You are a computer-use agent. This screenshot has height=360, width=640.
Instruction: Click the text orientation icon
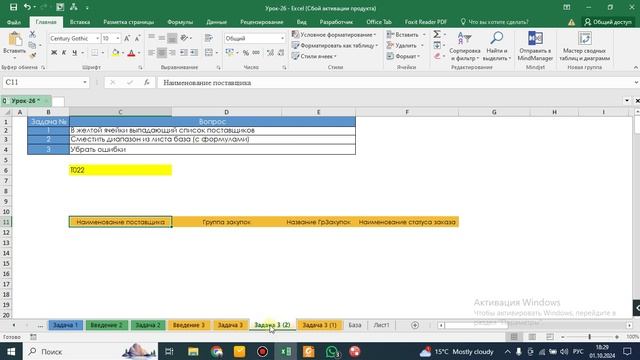pyautogui.click(x=184, y=38)
